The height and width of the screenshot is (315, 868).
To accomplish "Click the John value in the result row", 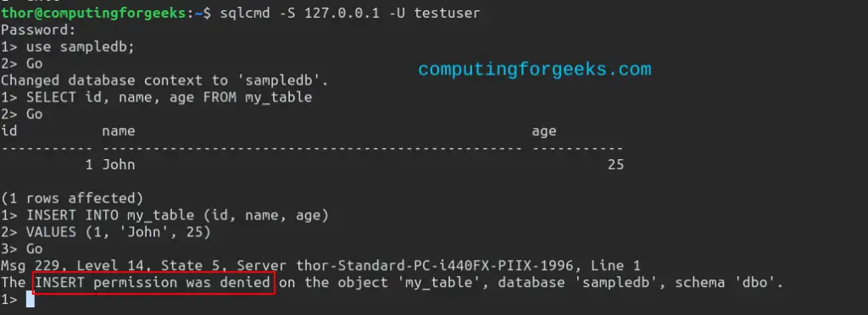I will pos(119,164).
